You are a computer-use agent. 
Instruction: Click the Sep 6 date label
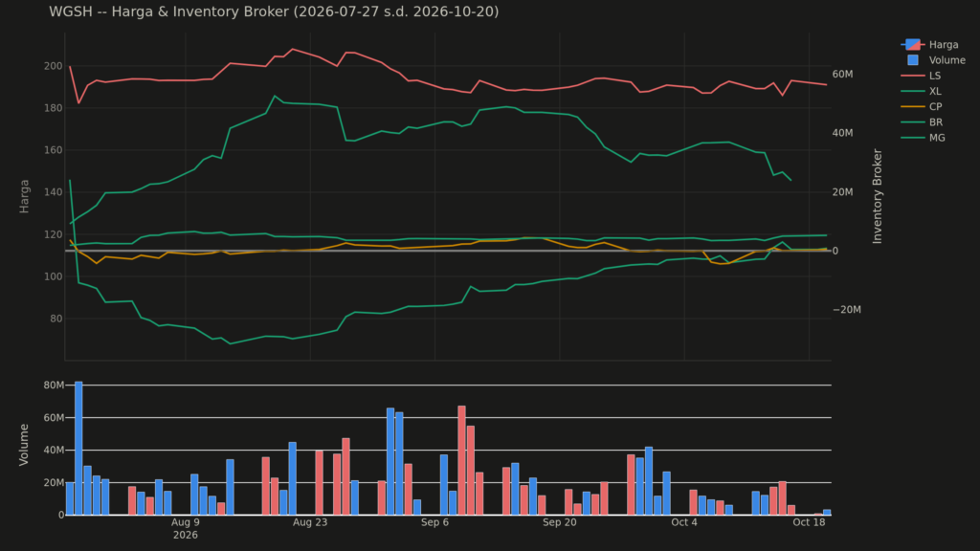435,522
